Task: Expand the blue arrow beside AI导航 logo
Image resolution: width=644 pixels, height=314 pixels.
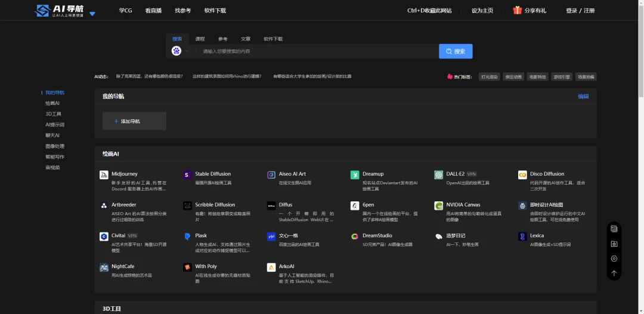Action: point(92,14)
